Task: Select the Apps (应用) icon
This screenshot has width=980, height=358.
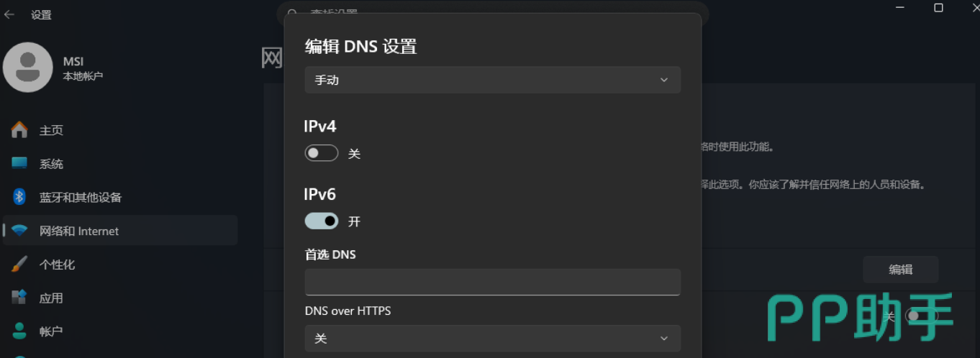Action: (19, 297)
